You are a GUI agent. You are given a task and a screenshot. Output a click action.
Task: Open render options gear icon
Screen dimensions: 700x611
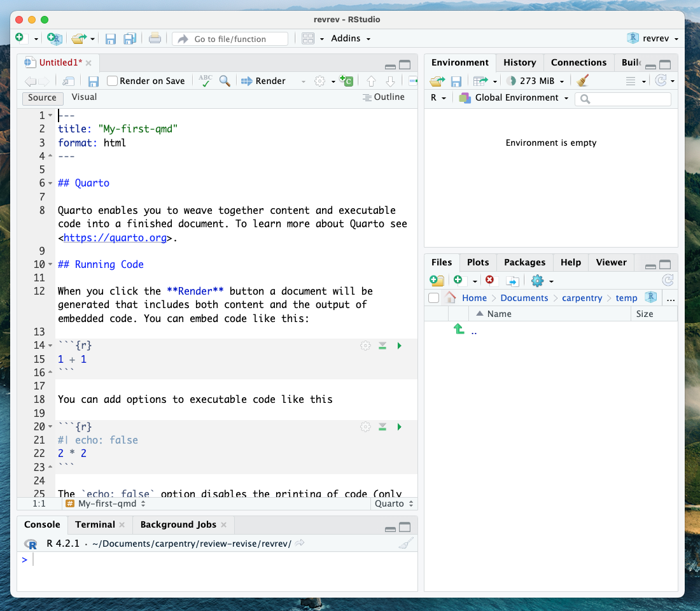pos(319,81)
